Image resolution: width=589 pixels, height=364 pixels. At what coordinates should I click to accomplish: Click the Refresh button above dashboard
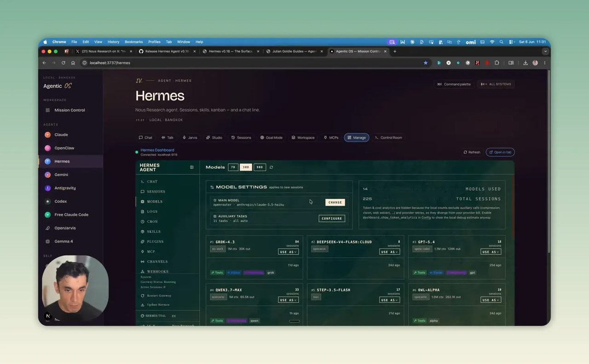tap(472, 152)
